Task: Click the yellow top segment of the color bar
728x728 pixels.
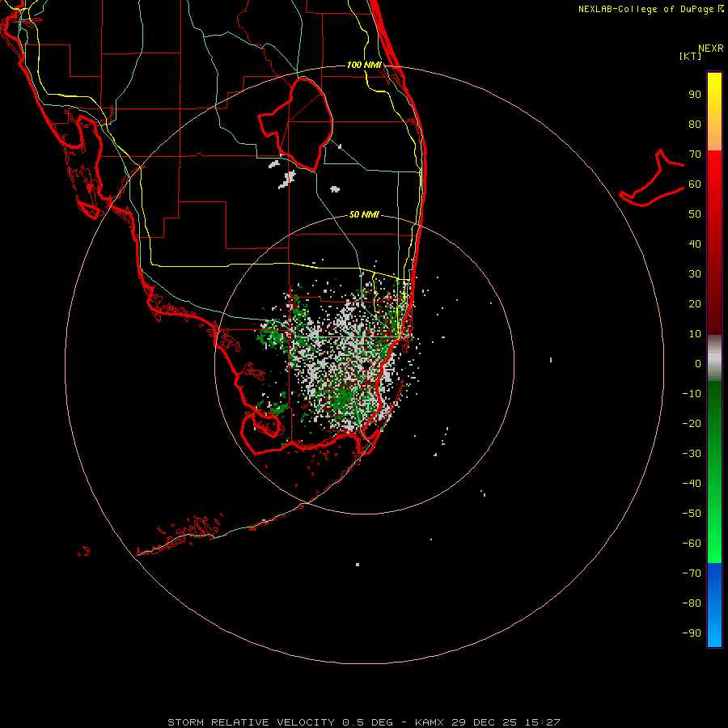Action: coord(714,111)
